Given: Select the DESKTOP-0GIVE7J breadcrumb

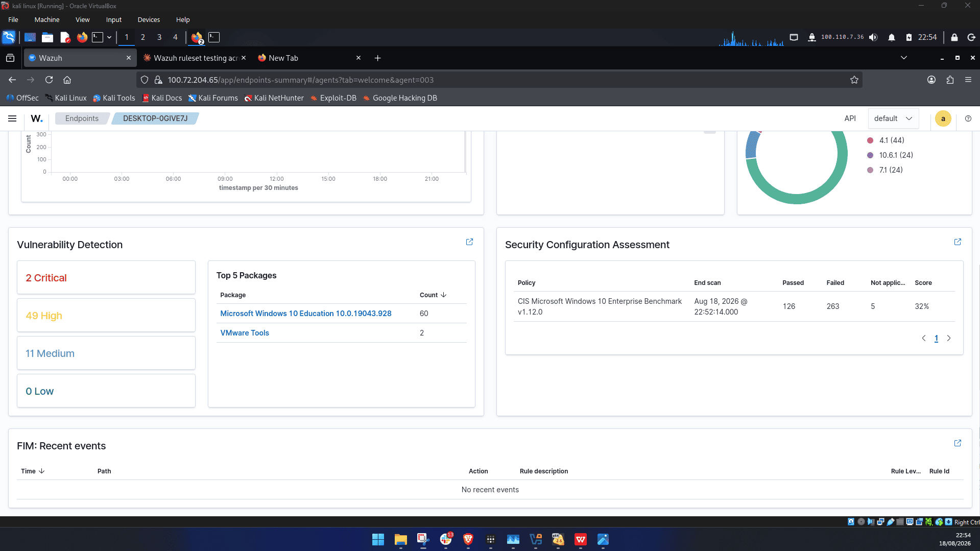Looking at the screenshot, I should pos(155,118).
